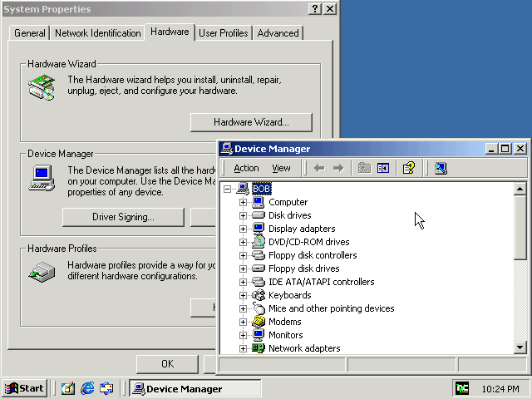Expand the Monitors node
The height and width of the screenshot is (399, 532).
coord(243,335)
